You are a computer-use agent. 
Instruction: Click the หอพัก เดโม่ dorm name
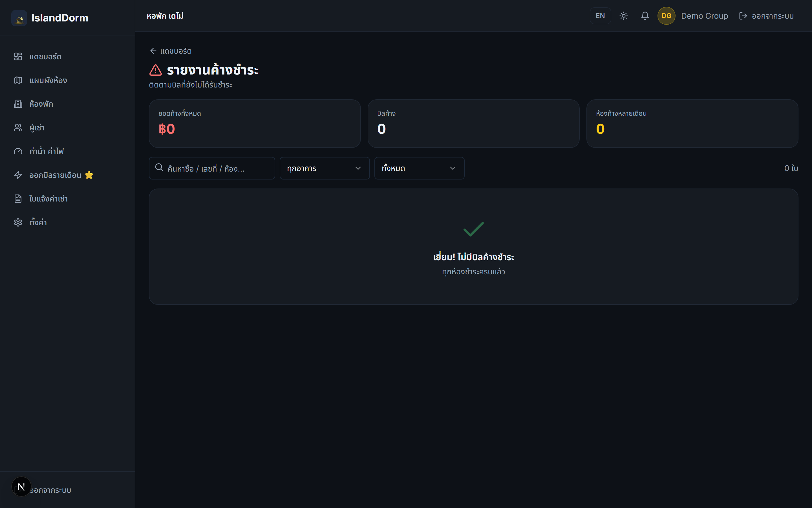click(x=165, y=16)
